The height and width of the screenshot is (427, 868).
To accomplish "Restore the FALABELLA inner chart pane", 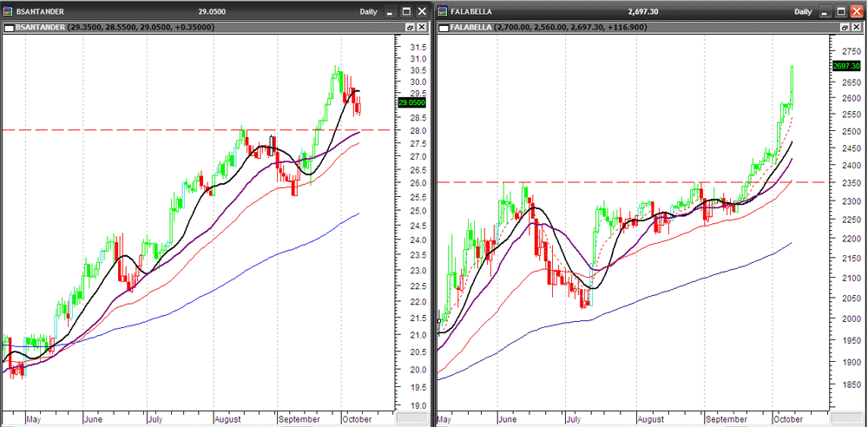I will 845,27.
